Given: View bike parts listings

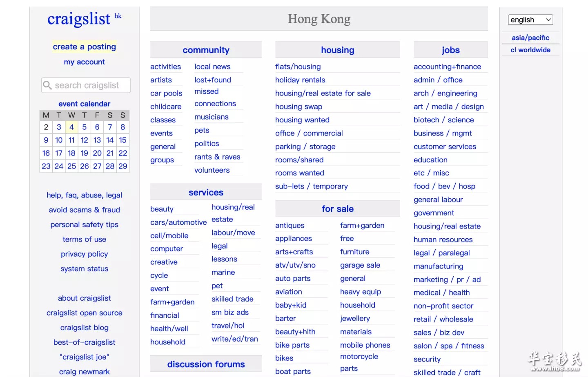Looking at the screenshot, I should (x=292, y=345).
